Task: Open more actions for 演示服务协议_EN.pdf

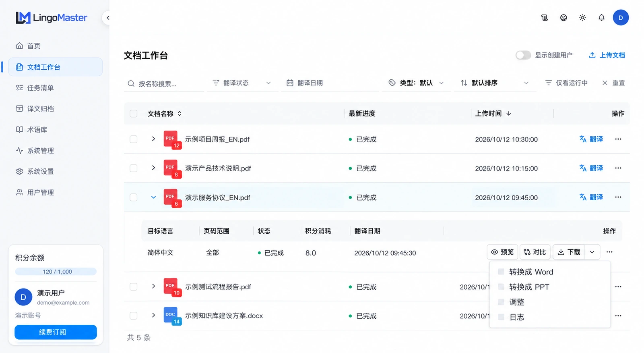Action: (x=618, y=197)
